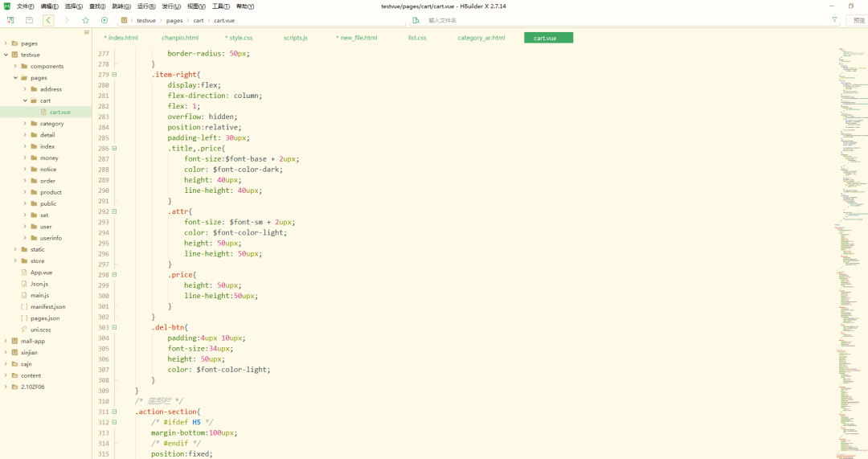Click pages in the breadcrumb path
The image size is (868, 459).
(174, 20)
